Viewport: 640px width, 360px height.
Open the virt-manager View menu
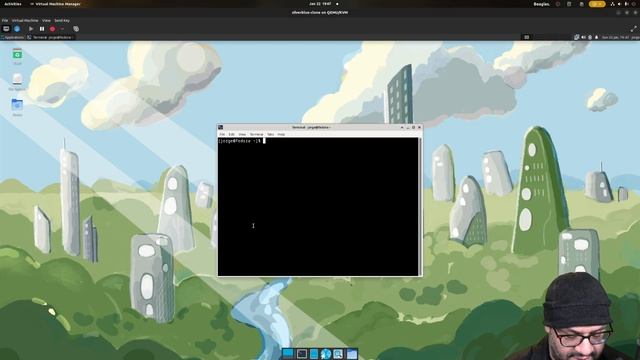pos(46,20)
